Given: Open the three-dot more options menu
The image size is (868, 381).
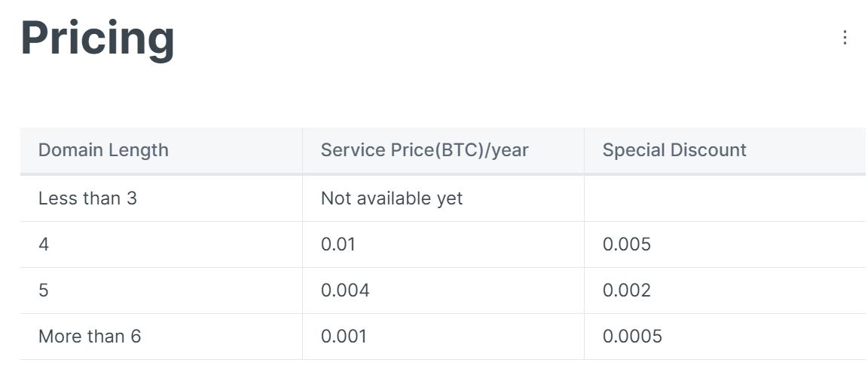Looking at the screenshot, I should 845,38.
